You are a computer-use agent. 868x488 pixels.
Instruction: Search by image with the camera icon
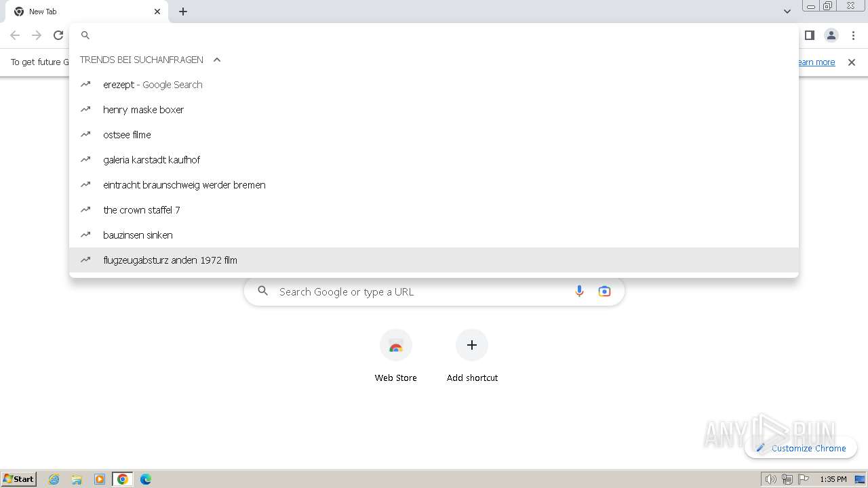[x=604, y=291]
